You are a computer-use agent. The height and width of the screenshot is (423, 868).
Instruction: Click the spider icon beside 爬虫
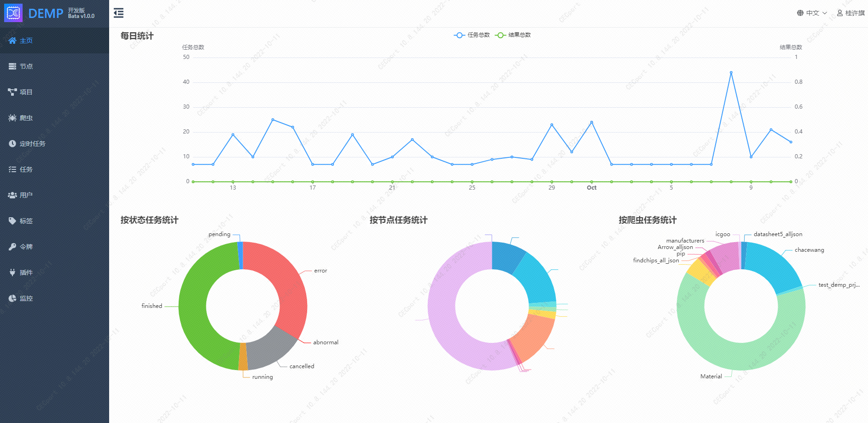(12, 118)
